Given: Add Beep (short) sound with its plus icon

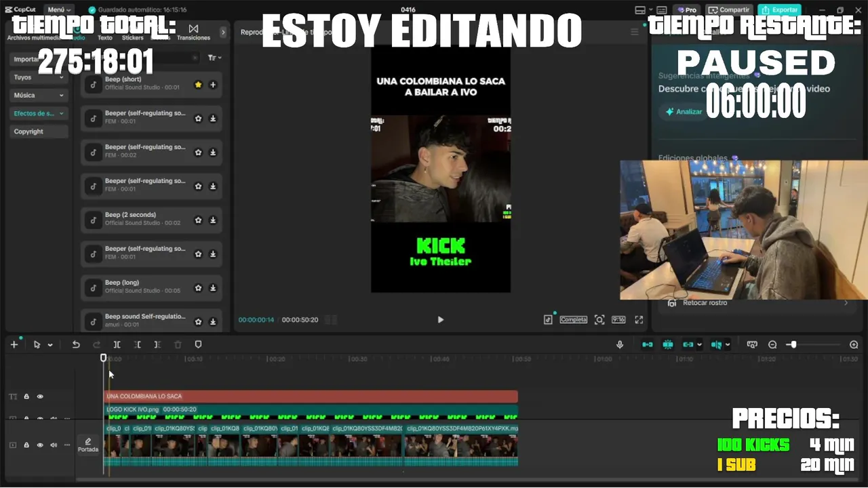Looking at the screenshot, I should 213,85.
